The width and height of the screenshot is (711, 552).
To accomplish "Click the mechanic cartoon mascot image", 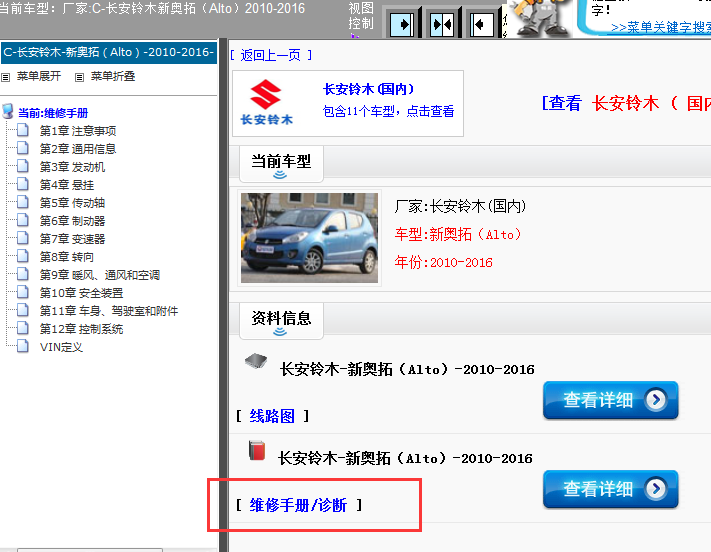I will pyautogui.click(x=540, y=18).
